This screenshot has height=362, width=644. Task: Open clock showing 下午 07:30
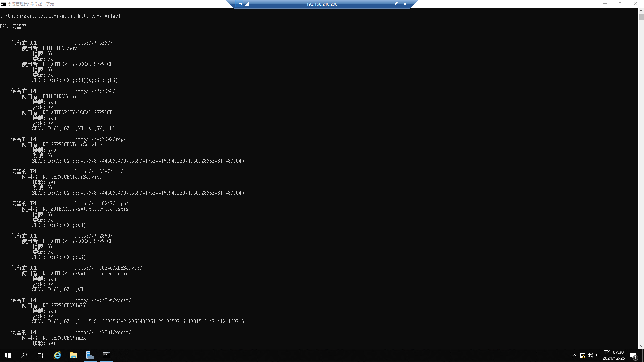click(x=614, y=355)
